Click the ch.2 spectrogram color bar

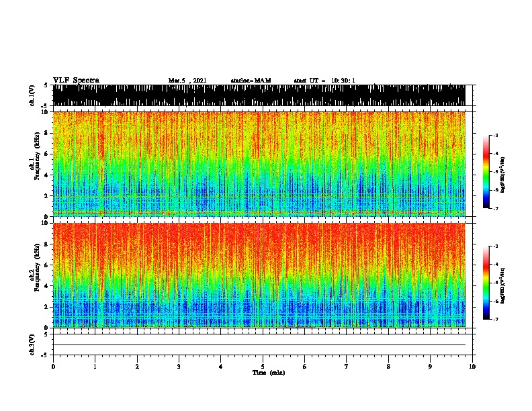486,283
